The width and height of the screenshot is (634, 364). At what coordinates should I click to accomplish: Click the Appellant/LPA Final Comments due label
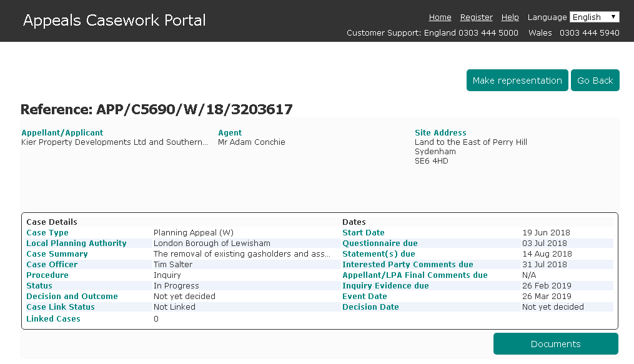tap(415, 275)
